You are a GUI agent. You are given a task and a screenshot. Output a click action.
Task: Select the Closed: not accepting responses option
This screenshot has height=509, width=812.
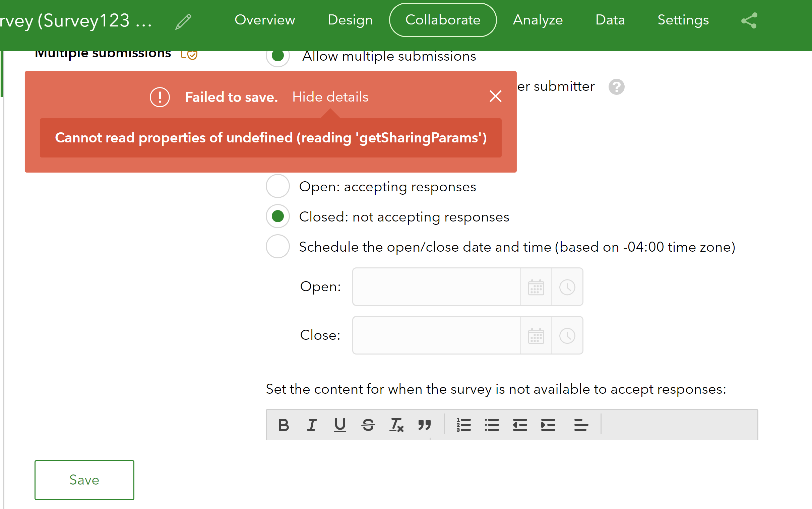coord(277,216)
